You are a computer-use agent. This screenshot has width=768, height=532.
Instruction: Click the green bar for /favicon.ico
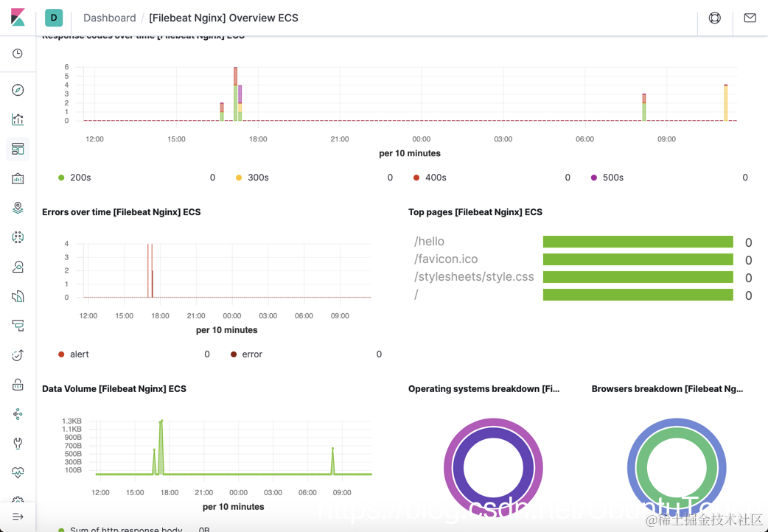[x=638, y=259]
